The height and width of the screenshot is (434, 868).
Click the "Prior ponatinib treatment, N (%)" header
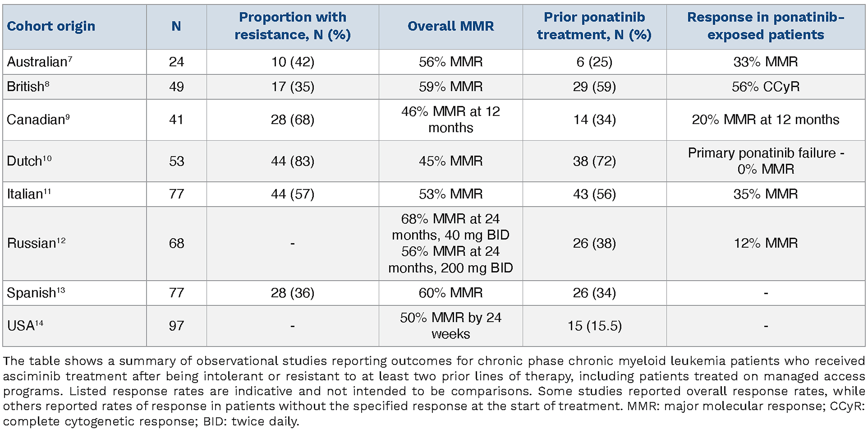pos(594,26)
